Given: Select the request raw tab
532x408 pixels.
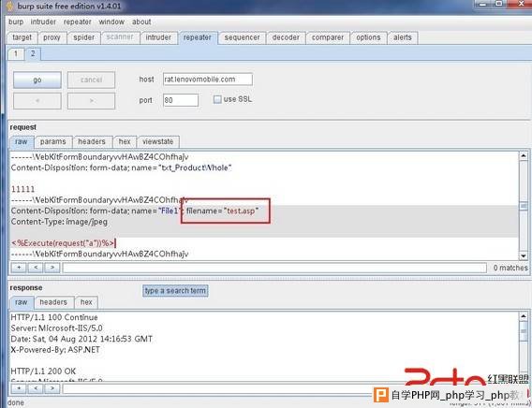Looking at the screenshot, I should (21, 141).
